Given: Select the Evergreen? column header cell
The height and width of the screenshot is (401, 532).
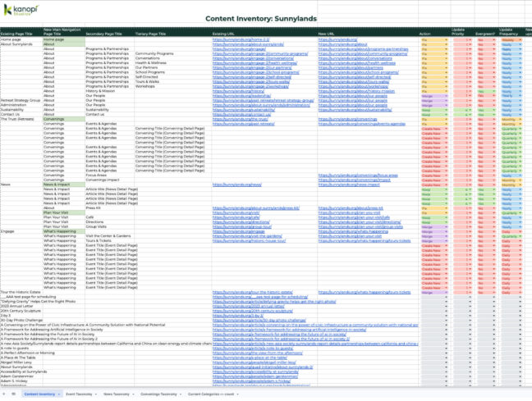Looking at the screenshot, I should click(x=487, y=32).
